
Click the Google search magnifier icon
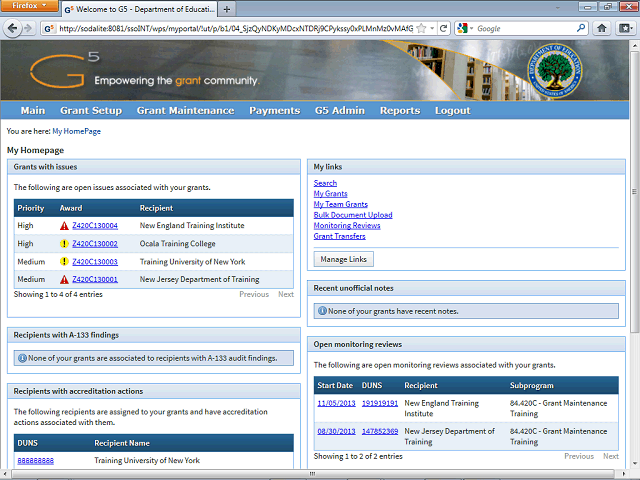(580, 28)
